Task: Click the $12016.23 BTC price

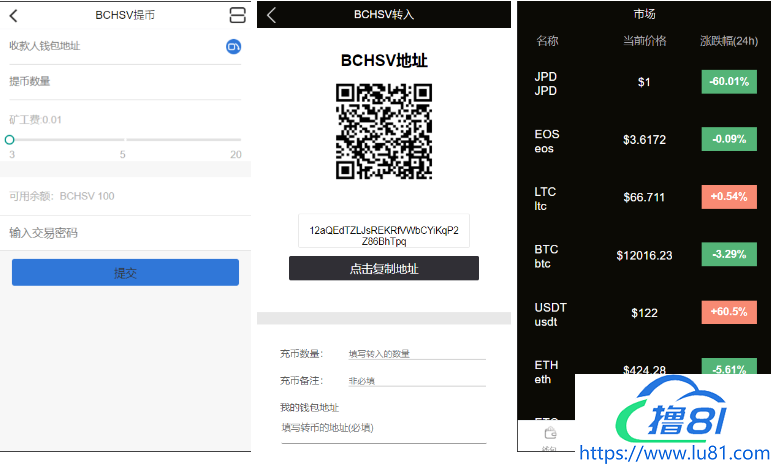Action: [x=644, y=255]
